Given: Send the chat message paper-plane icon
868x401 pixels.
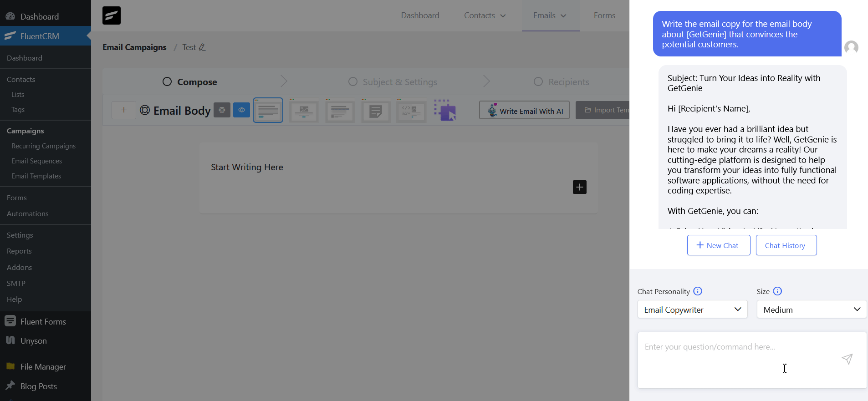Looking at the screenshot, I should [x=847, y=359].
